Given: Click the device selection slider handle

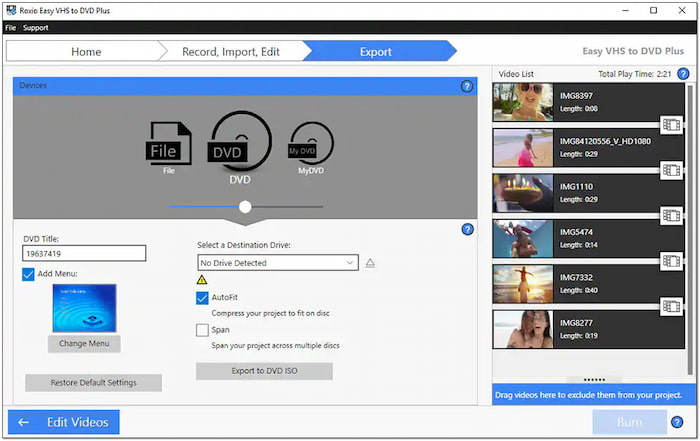Looking at the screenshot, I should (245, 207).
